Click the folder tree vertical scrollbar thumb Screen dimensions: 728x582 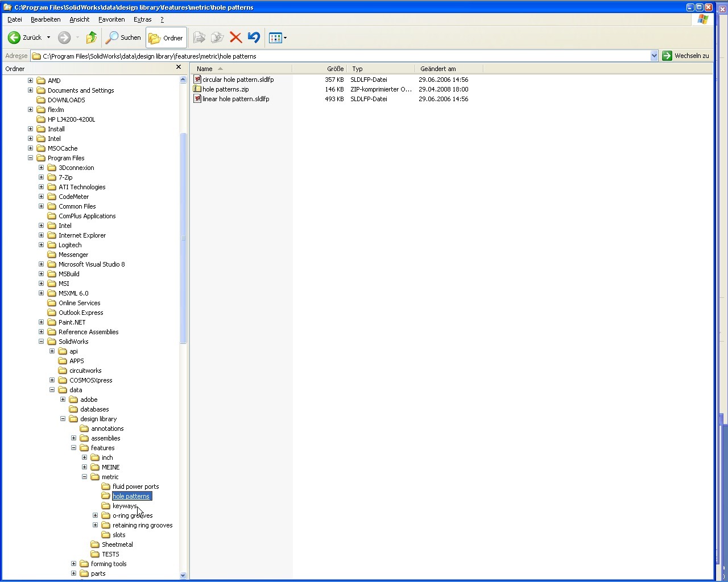(x=183, y=238)
